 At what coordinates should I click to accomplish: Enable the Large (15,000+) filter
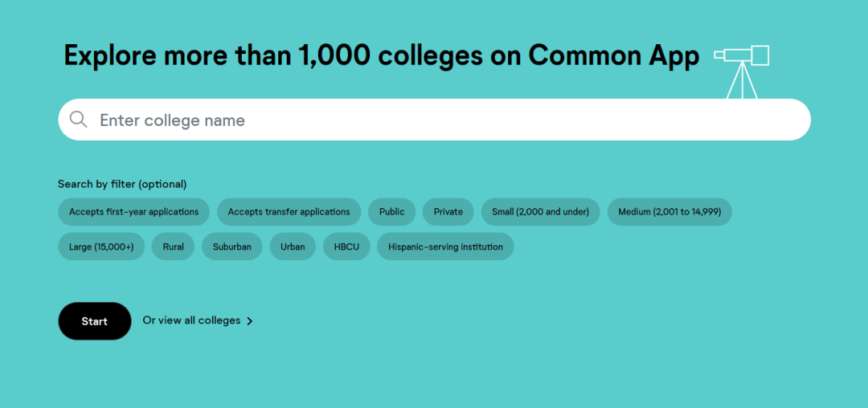coord(101,247)
